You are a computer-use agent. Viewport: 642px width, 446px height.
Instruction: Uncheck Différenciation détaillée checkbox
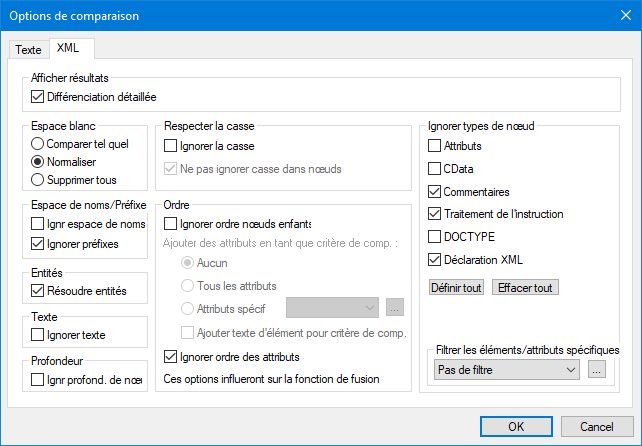click(39, 97)
